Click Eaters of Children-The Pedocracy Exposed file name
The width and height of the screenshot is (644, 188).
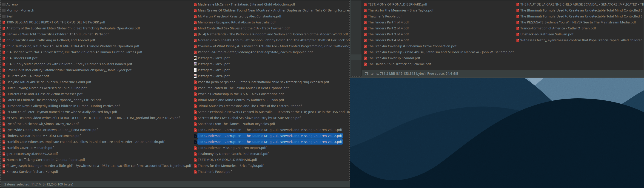(54, 100)
